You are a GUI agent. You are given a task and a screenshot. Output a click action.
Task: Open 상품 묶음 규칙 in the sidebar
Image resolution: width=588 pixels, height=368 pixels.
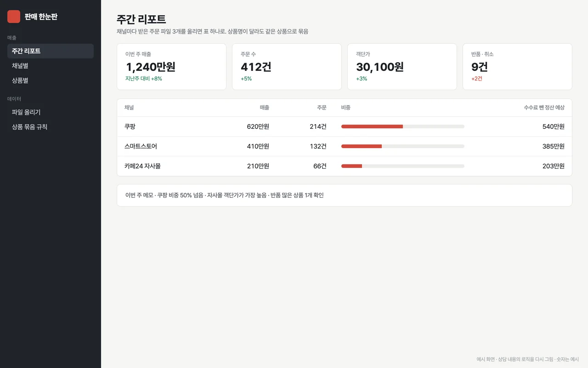[x=51, y=127]
